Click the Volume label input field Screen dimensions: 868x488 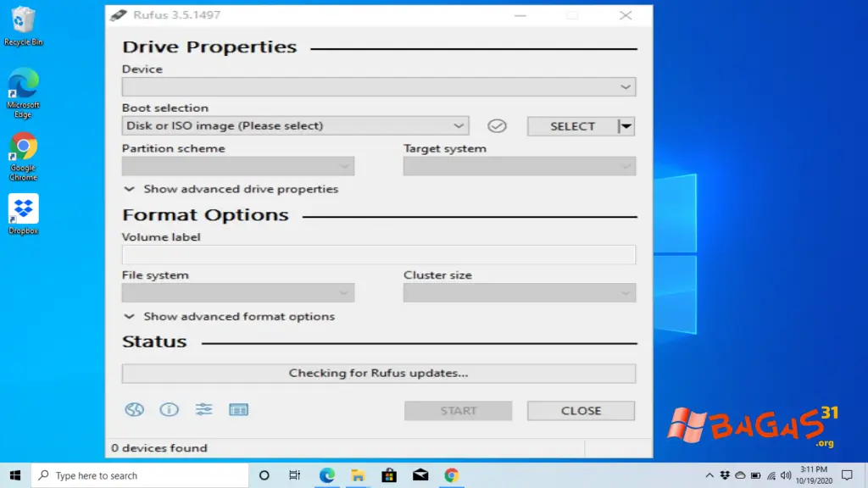click(x=379, y=254)
